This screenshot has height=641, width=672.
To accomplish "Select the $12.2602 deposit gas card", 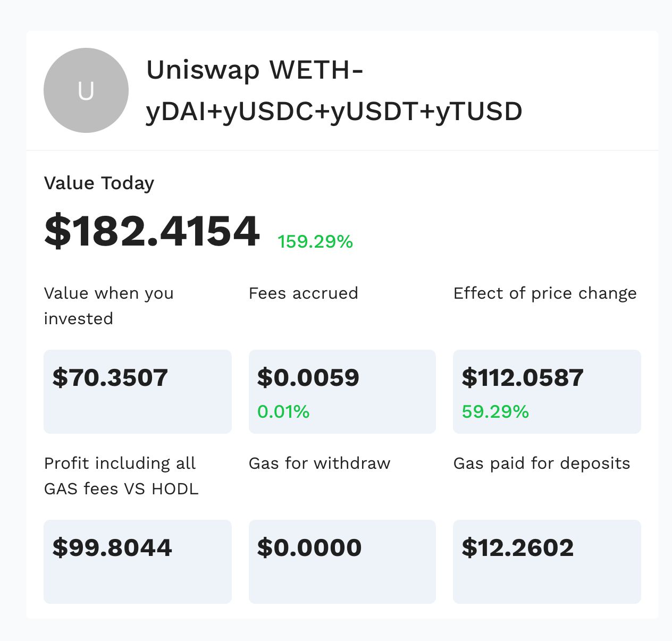I will [547, 561].
